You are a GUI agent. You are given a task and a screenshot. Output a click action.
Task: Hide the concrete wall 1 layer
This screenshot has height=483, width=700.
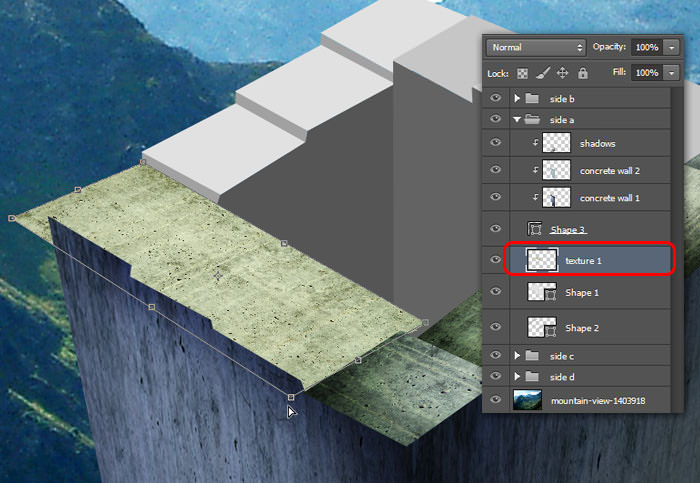pyautogui.click(x=496, y=197)
